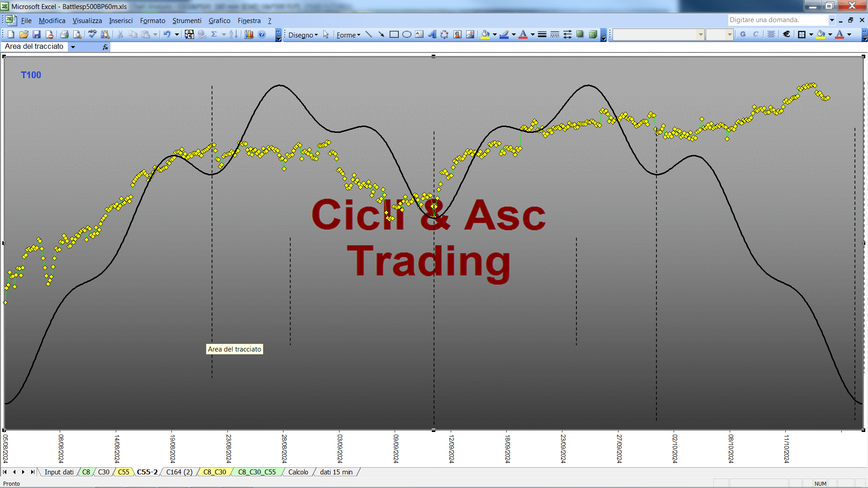The width and height of the screenshot is (868, 488).
Task: Run the spelling check icon
Action: 93,35
